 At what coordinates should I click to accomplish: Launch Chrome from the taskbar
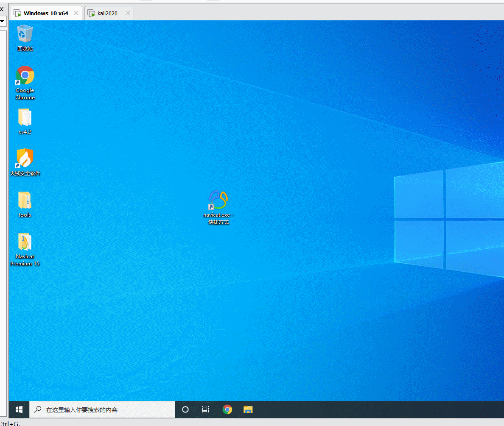tap(227, 409)
